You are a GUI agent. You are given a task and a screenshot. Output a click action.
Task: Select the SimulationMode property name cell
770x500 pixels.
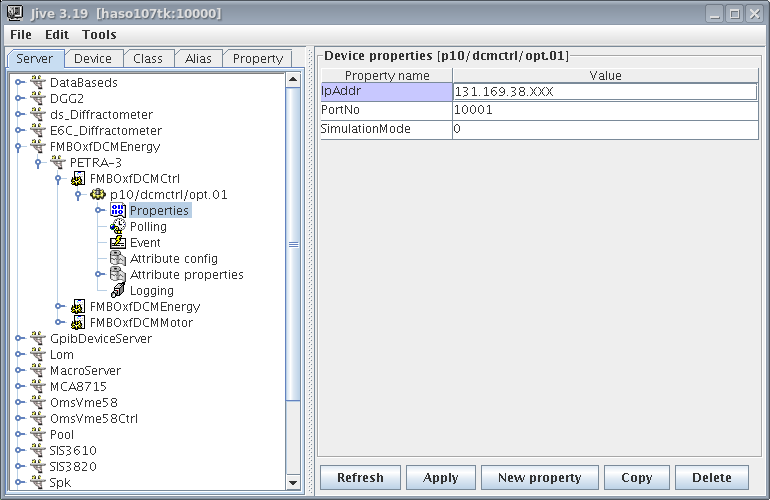(386, 129)
